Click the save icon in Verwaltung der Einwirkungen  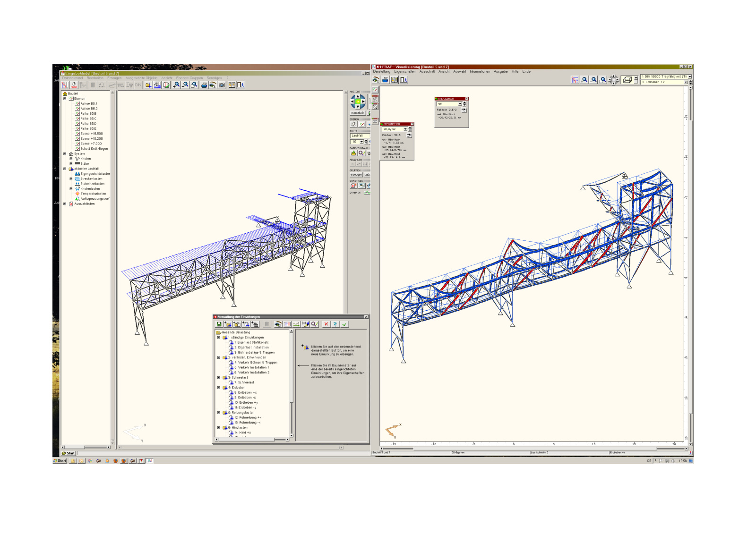point(219,324)
